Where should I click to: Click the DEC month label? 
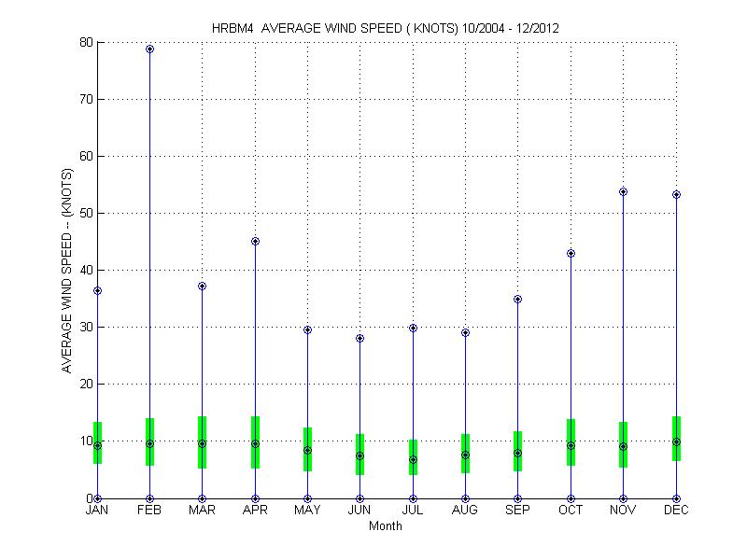pyautogui.click(x=676, y=510)
